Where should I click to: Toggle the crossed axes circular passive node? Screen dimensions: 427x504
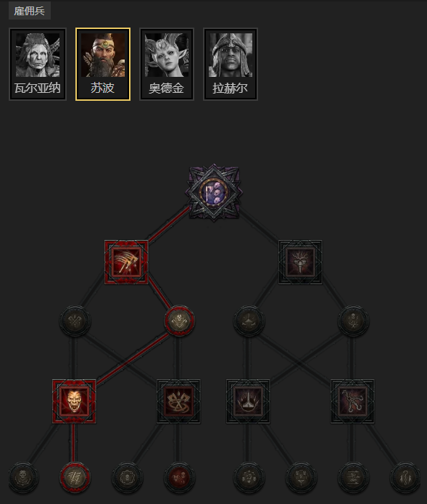[x=75, y=321]
